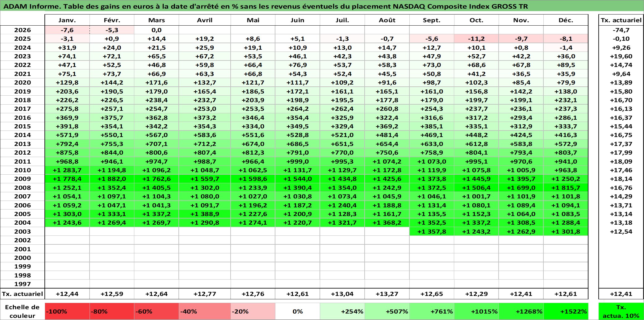Select the +12,54 actuarial rate for 2003

[621, 231]
